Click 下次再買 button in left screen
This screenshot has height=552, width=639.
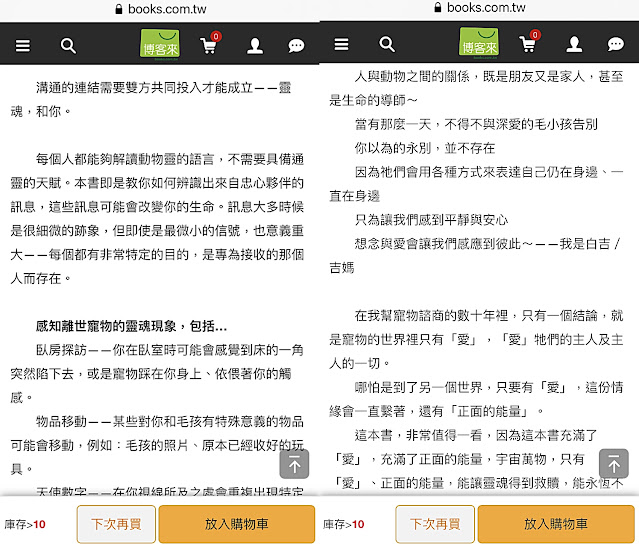[x=116, y=524]
